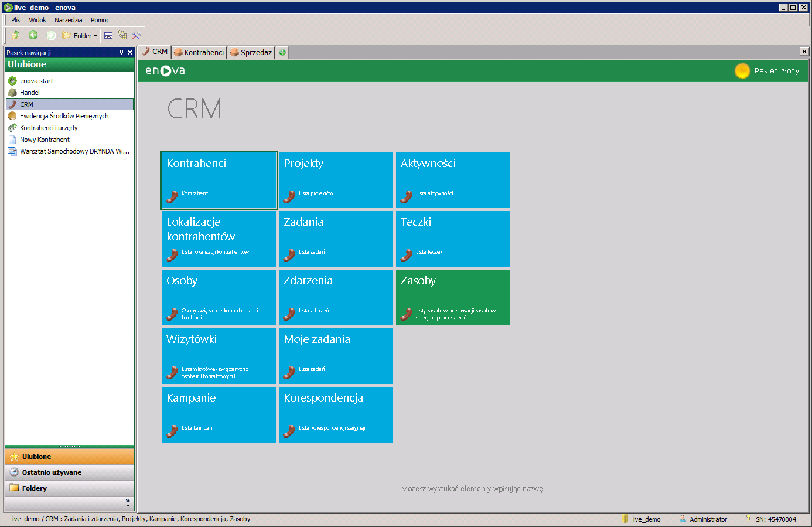Click the enova start icon in favorites
Viewport: 812px width, 527px height.
[x=12, y=81]
